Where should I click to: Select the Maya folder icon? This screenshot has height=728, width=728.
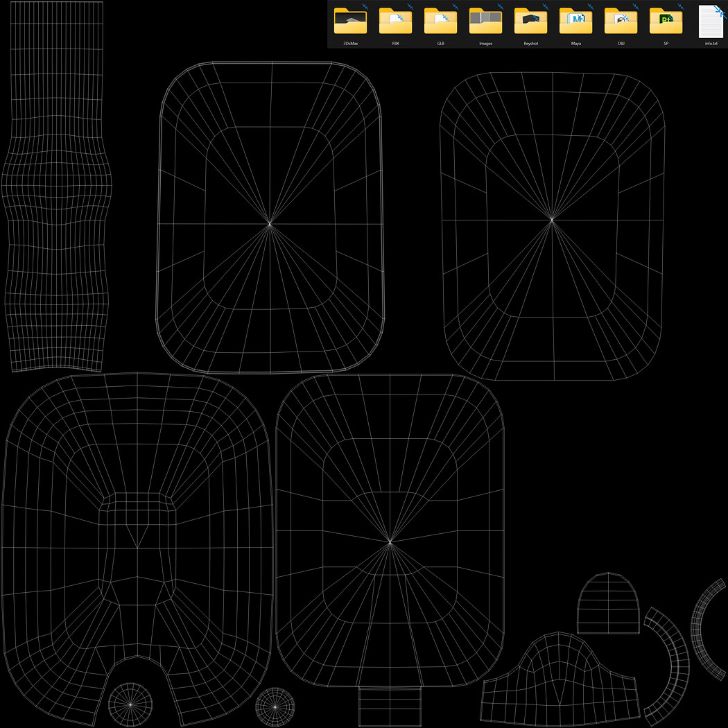575,20
